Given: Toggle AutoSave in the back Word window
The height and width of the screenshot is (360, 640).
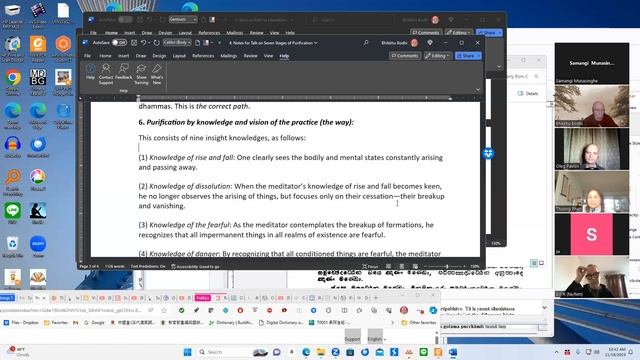Looking at the screenshot, I should [125, 19].
